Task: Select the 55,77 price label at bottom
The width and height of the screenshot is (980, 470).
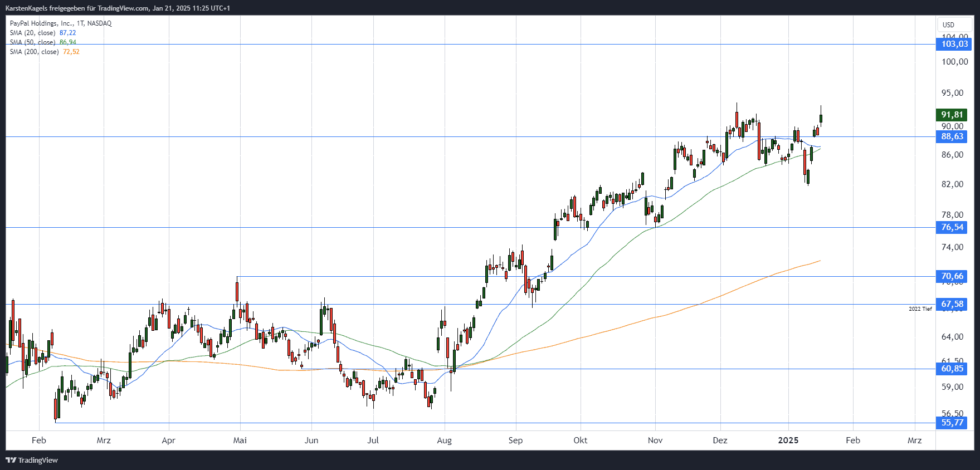Action: click(952, 423)
